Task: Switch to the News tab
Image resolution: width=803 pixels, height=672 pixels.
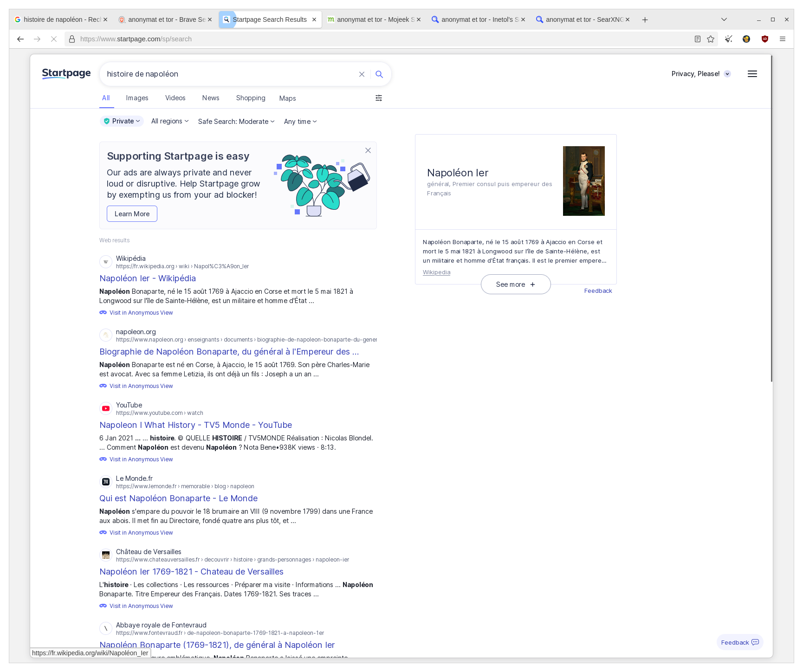Action: [x=211, y=98]
